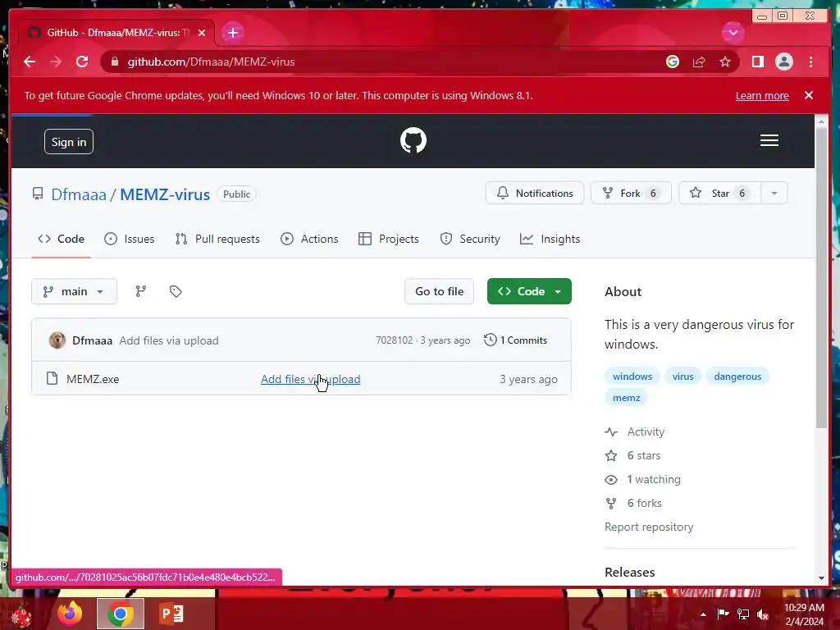Open the Google account icon in address bar
The image size is (840, 630).
tap(673, 62)
